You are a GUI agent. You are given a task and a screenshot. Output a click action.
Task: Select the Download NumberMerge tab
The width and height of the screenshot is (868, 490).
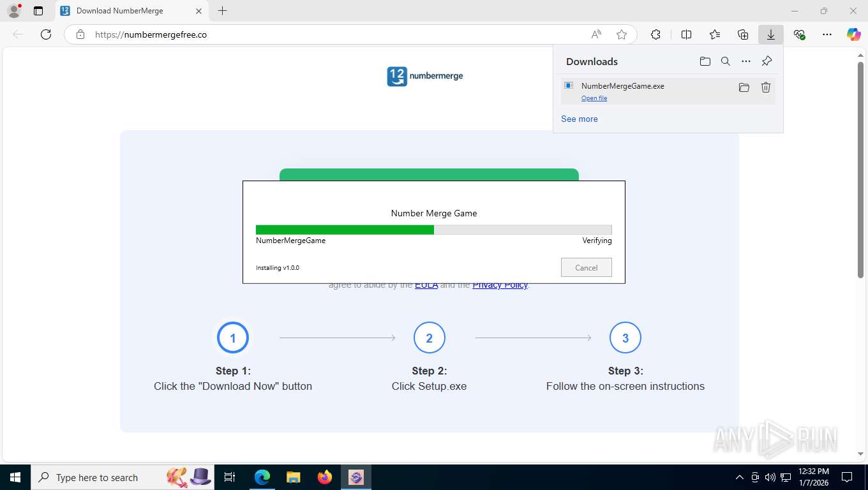(131, 11)
